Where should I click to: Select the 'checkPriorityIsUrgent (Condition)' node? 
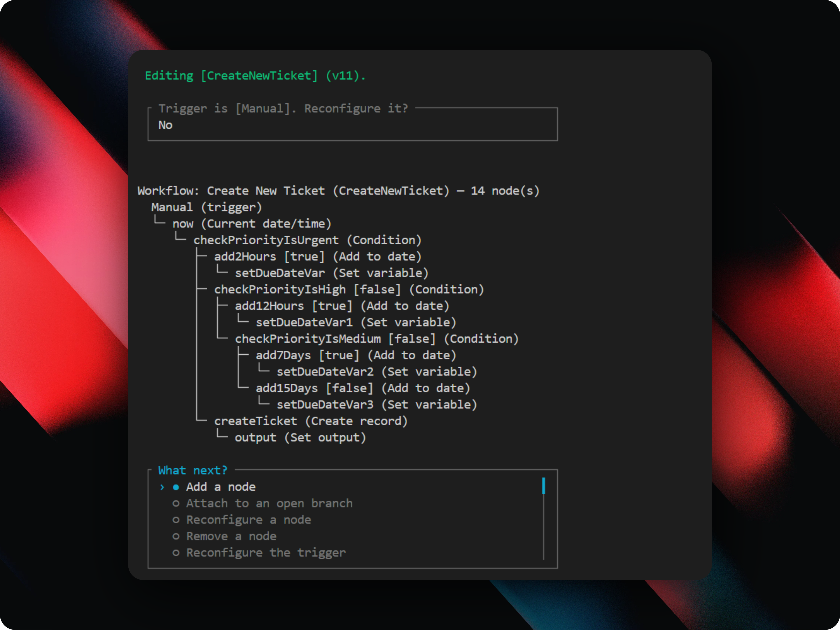(308, 240)
